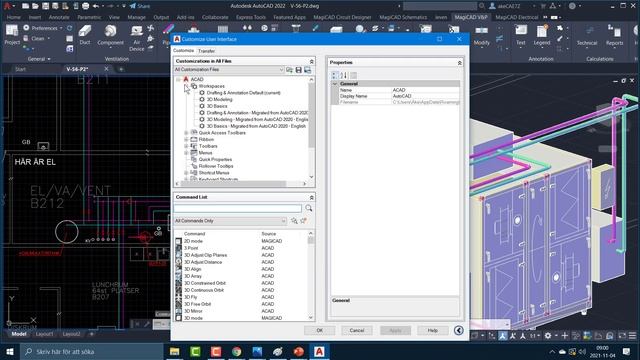Choose the Air Device tool
Screen dimensions: 640x360
(x=136, y=38)
